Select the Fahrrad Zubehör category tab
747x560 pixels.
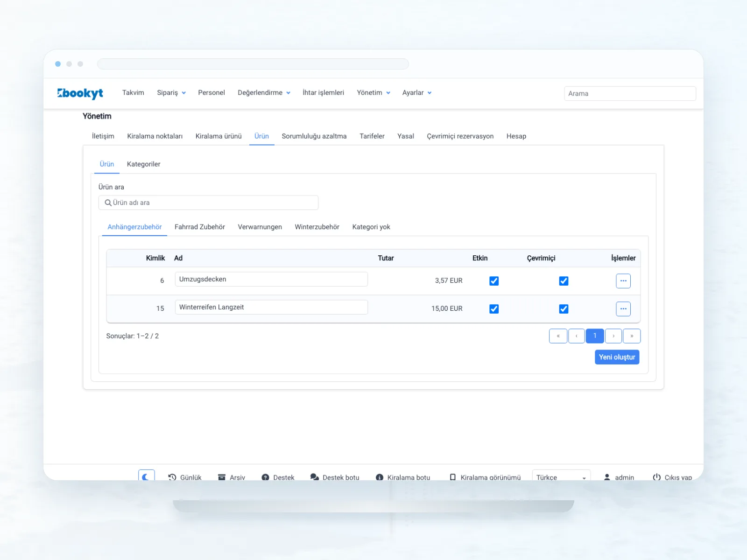(x=200, y=227)
